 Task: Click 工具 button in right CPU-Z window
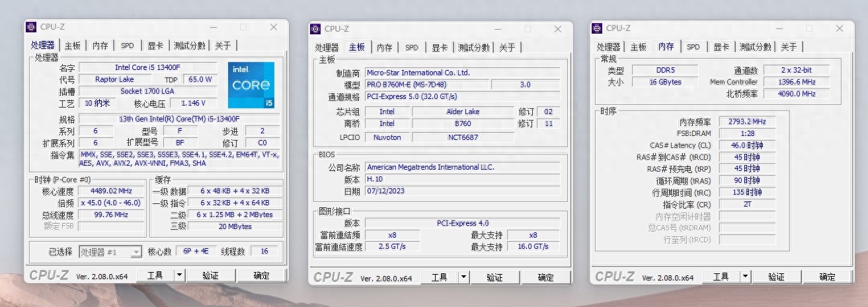(x=721, y=277)
